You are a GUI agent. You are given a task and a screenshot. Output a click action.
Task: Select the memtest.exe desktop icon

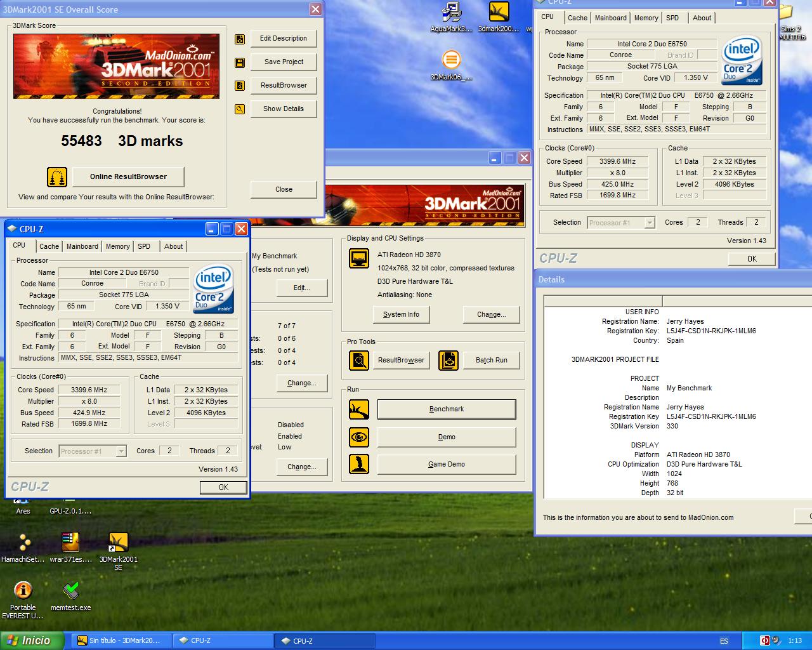pyautogui.click(x=70, y=597)
